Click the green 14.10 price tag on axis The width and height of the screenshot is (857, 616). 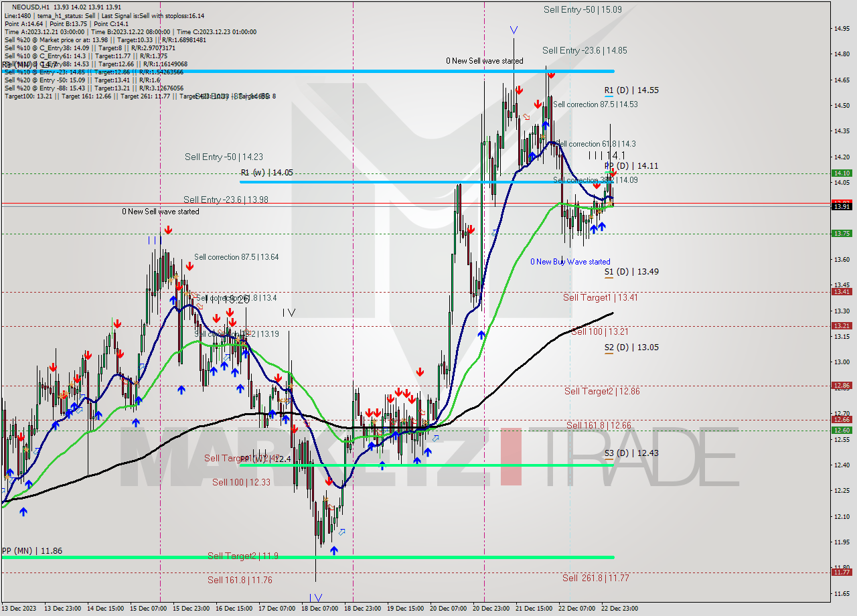click(x=842, y=173)
